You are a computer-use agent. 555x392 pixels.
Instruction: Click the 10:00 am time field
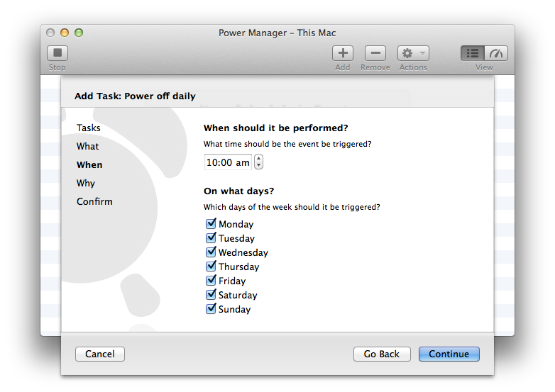(228, 162)
